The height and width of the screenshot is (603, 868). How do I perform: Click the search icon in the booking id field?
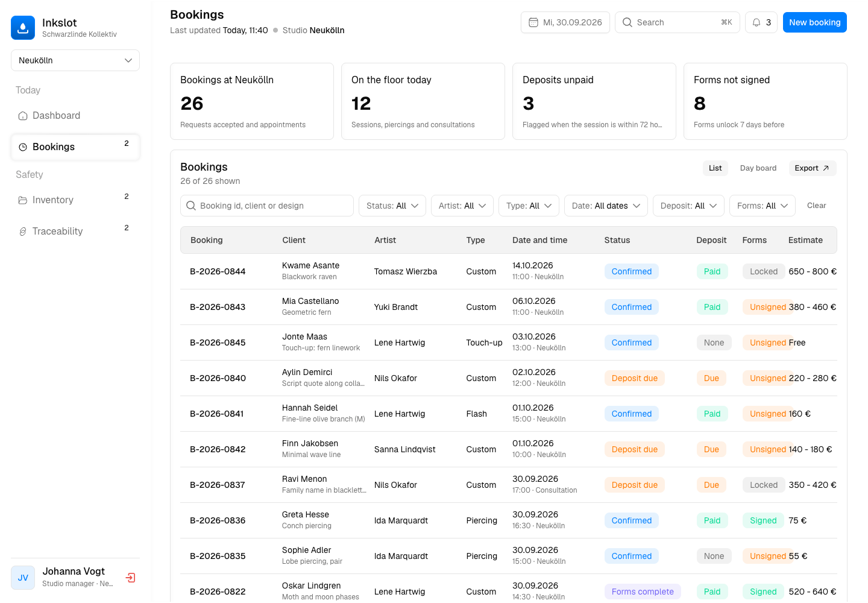(191, 206)
